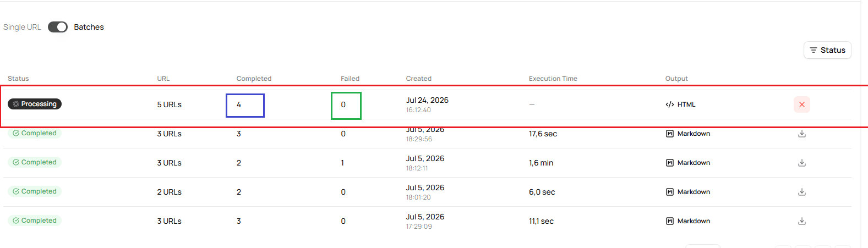
Task: Click completed count 4 in processing row
Action: tap(239, 104)
